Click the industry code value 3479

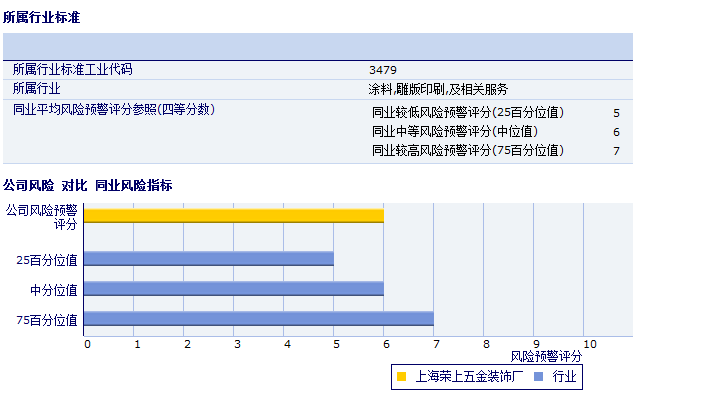(x=383, y=70)
